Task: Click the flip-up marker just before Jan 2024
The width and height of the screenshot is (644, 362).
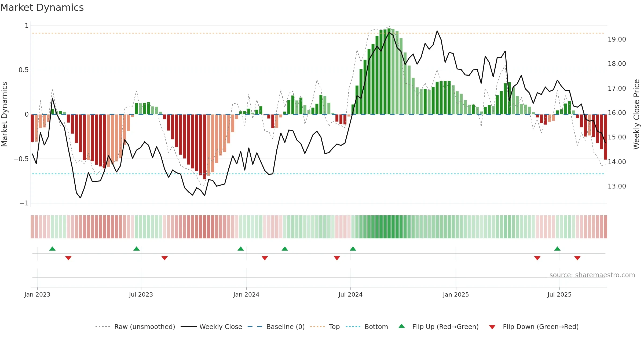Action: coord(241,249)
